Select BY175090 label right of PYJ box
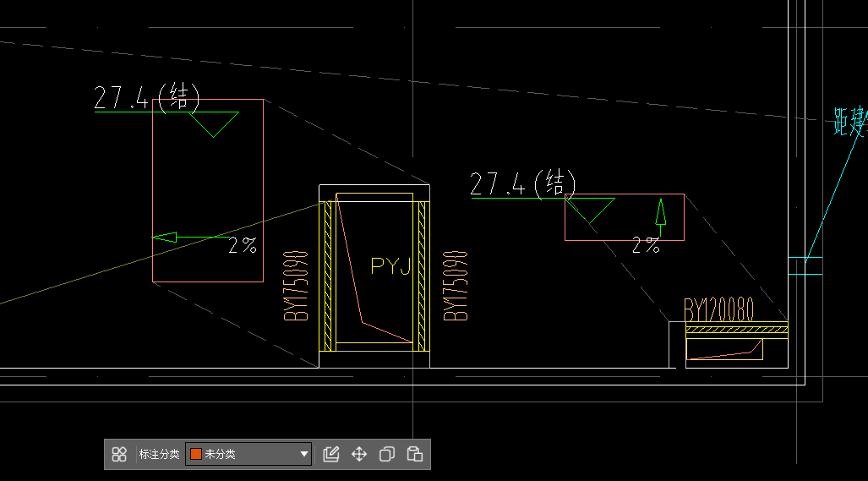 [x=456, y=286]
